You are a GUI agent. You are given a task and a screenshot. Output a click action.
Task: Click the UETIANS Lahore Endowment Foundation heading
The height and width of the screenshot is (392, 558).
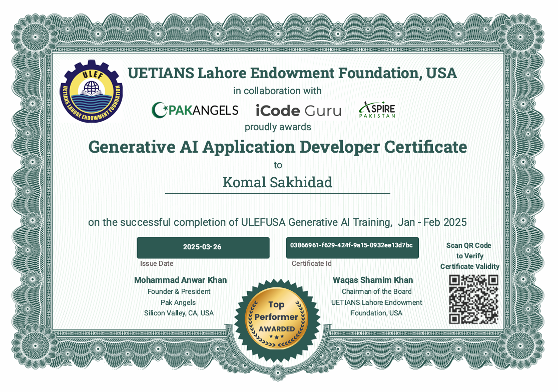coord(293,73)
